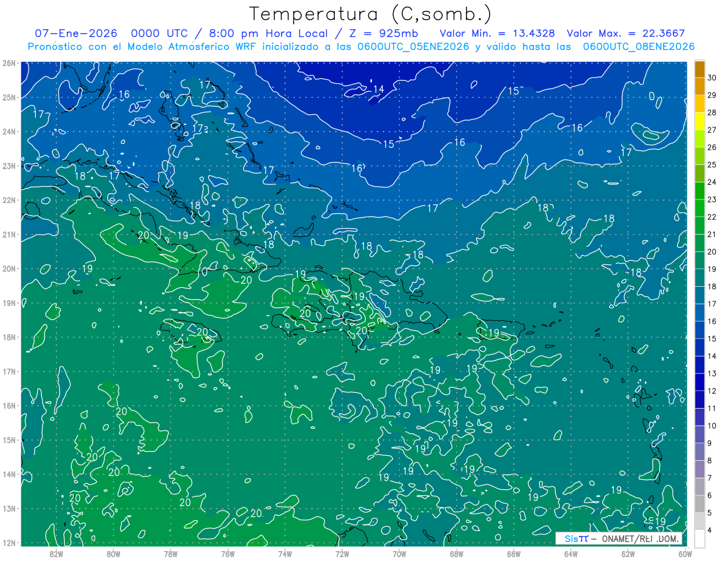Viewport: 728px width, 562px height.
Task: Click initialization time "0600UTC_05ENE2026"
Action: coord(413,46)
